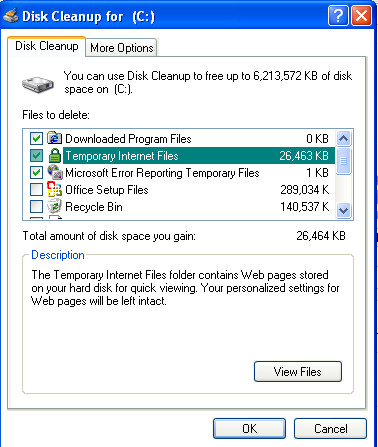Image resolution: width=378 pixels, height=447 pixels.
Task: Switch to the More Options tab
Action: click(122, 48)
